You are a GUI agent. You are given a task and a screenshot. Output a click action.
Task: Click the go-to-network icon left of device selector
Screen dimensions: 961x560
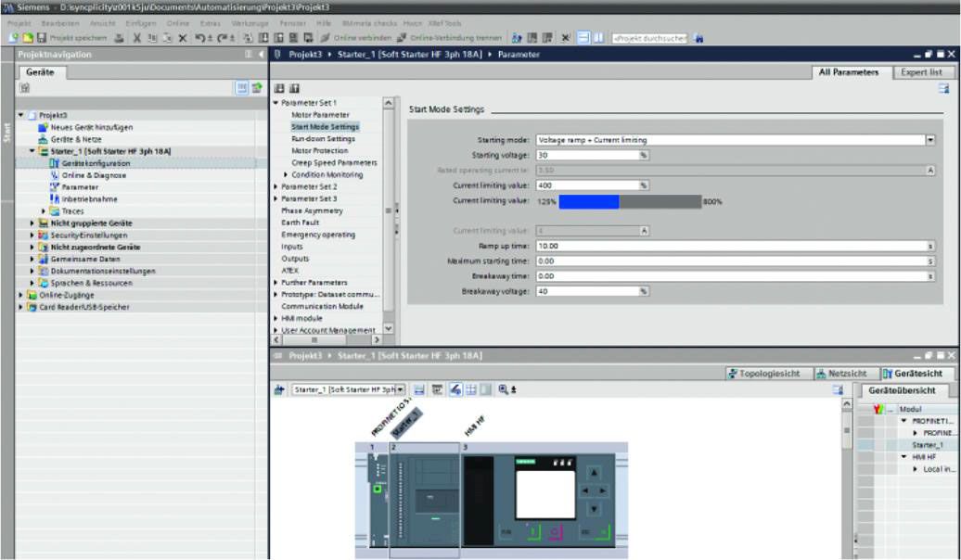(x=279, y=389)
